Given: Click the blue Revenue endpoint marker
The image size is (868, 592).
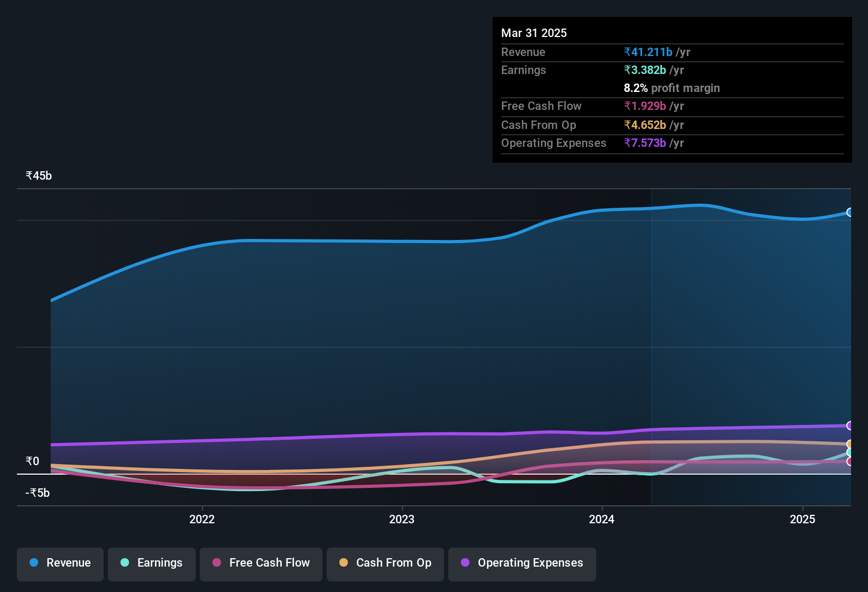Looking at the screenshot, I should [850, 212].
